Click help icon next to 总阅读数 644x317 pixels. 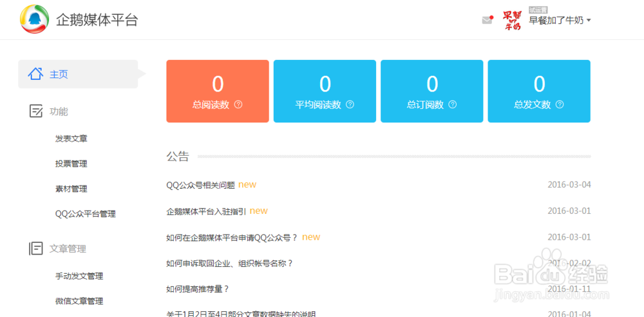coord(238,104)
